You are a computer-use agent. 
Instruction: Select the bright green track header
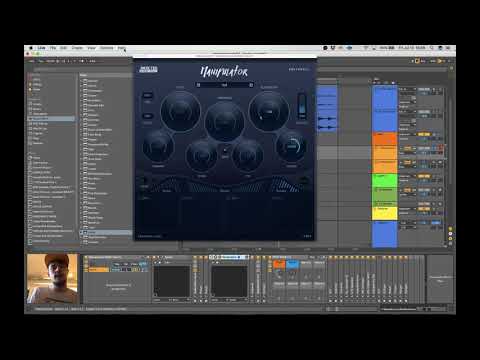point(384,180)
